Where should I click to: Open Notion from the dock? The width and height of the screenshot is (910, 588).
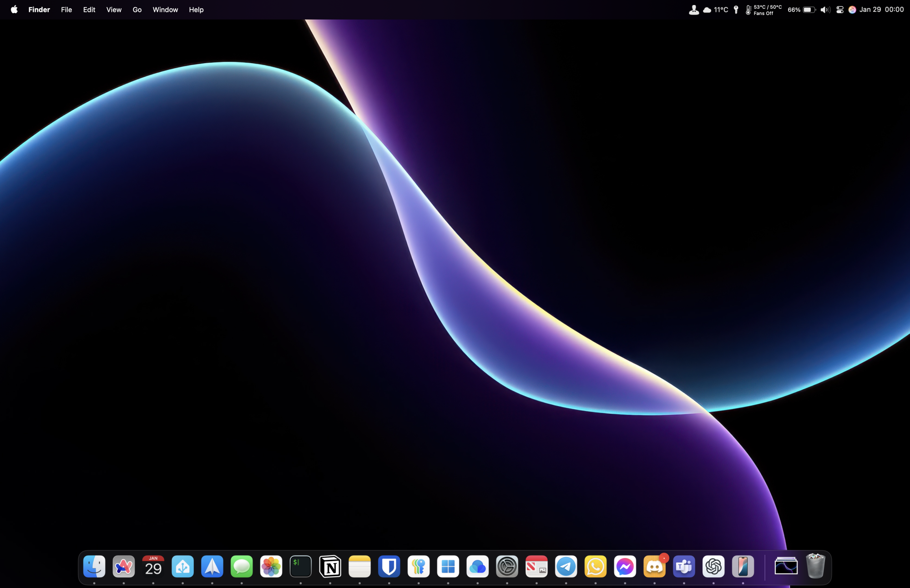point(330,567)
